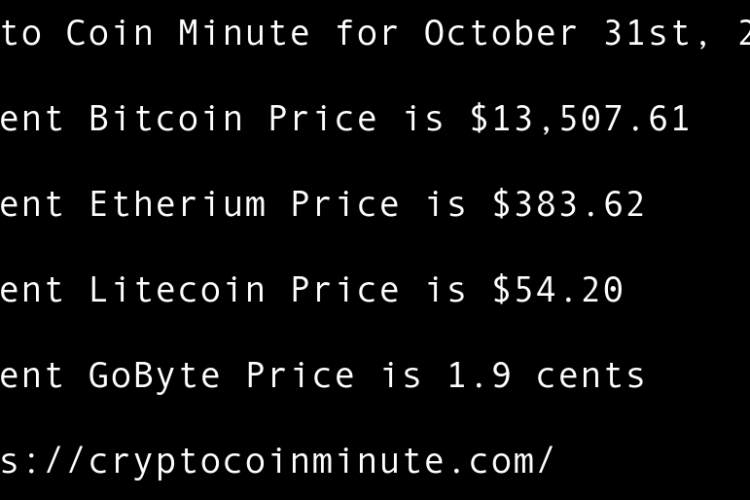Click the word for in the title line
Screen dimensions: 750x500
pyautogui.click(x=367, y=33)
